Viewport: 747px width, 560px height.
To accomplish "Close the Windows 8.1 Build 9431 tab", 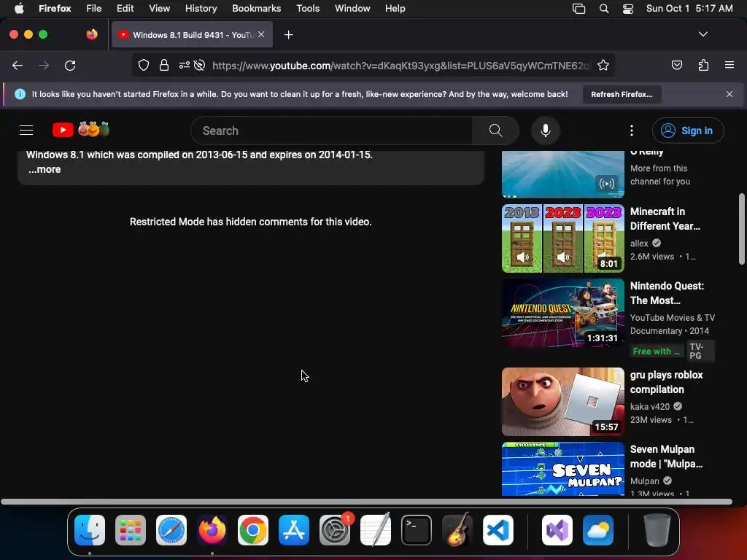I will coord(261,34).
